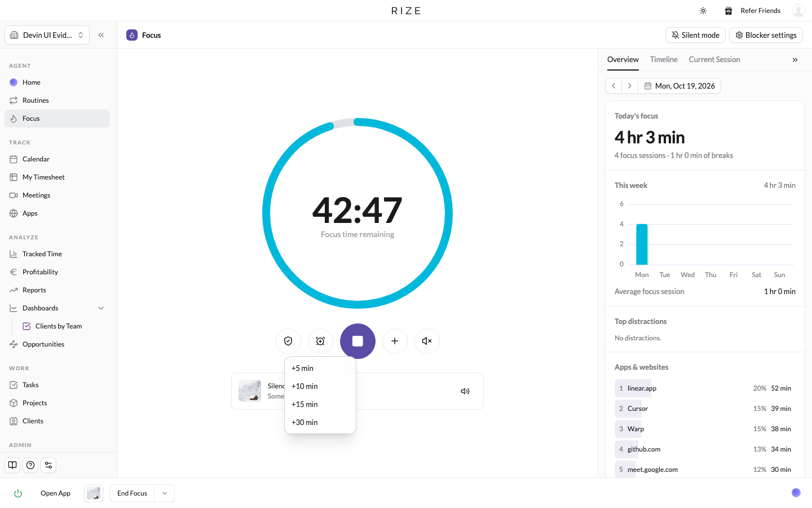The image size is (812, 508).
Task: Add +30 min to the focus session
Action: [x=320, y=422]
